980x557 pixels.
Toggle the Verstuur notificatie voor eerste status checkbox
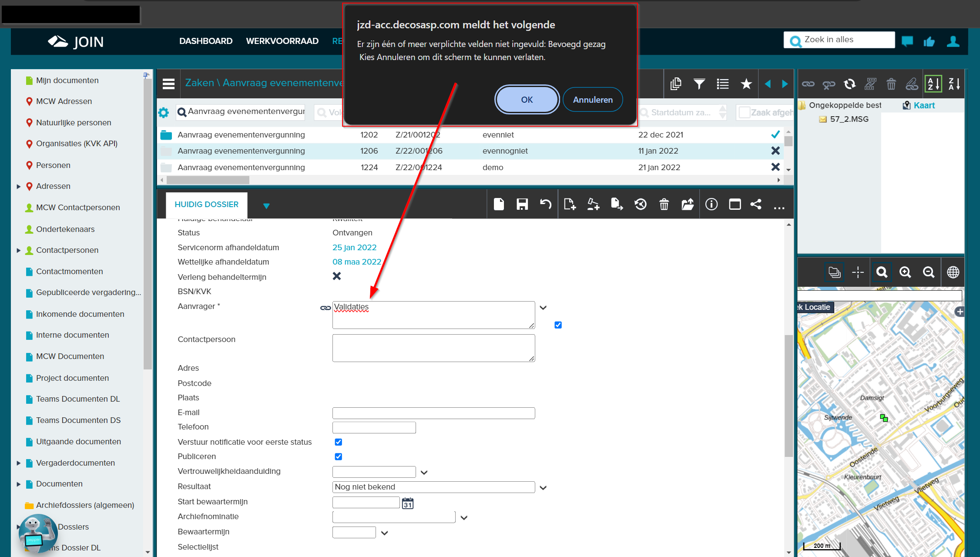tap(338, 442)
